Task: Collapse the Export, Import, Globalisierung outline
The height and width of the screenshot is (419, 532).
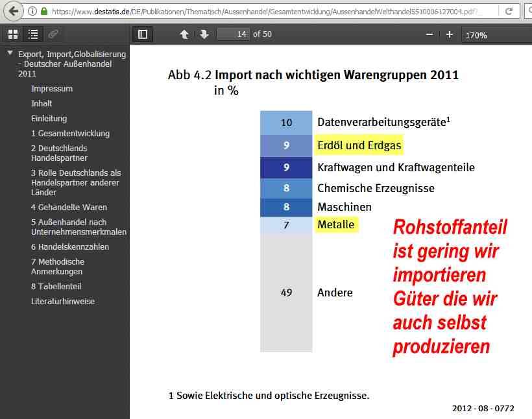Action: tap(10, 54)
